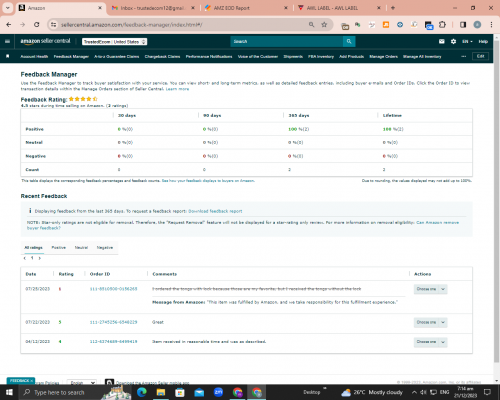Open Zoom from the taskbar
Image resolution: width=500 pixels, height=400 pixels.
pyautogui.click(x=218, y=392)
